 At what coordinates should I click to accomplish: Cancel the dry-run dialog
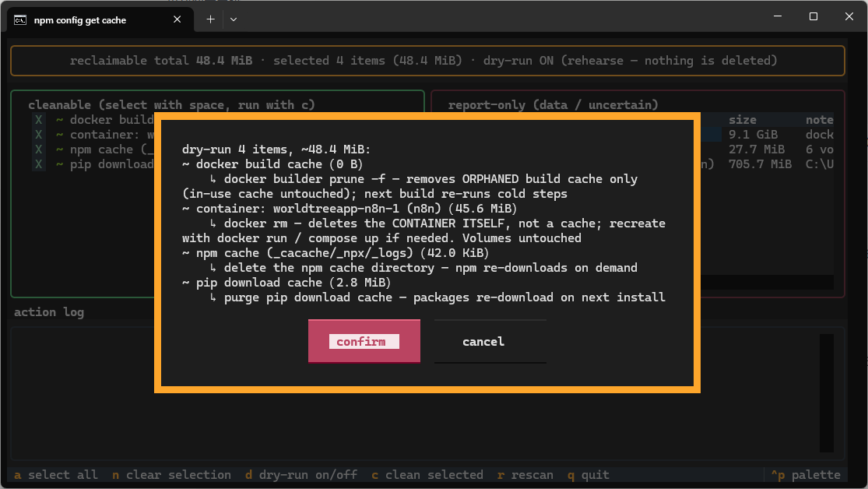pos(490,341)
